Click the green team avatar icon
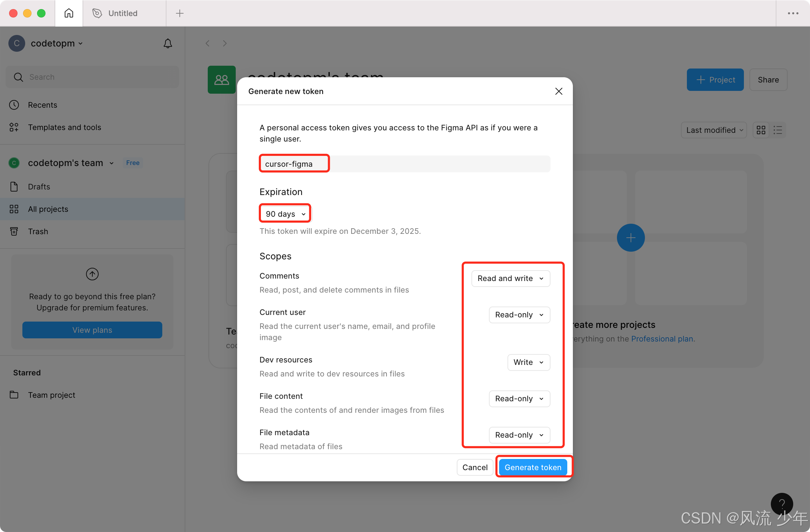Viewport: 810px width, 532px height. 222,80
